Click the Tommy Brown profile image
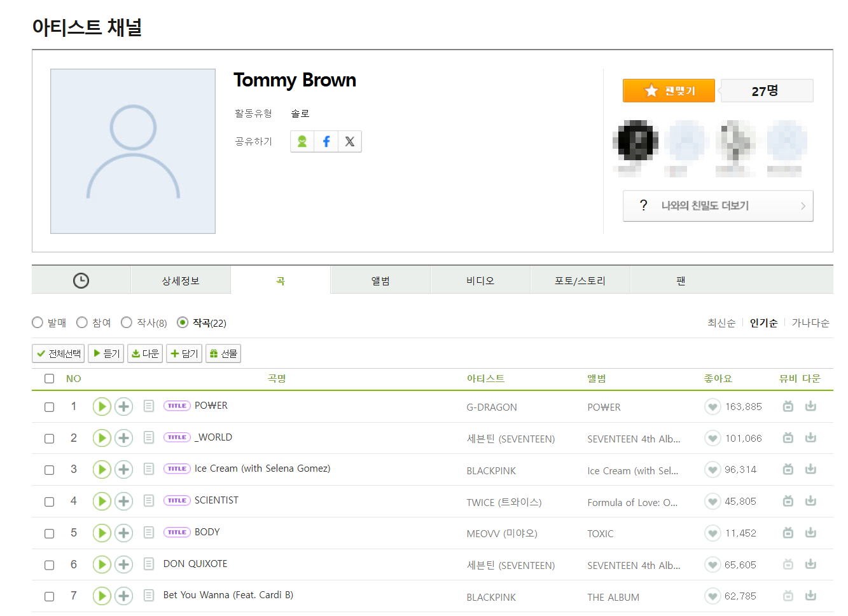 point(133,151)
